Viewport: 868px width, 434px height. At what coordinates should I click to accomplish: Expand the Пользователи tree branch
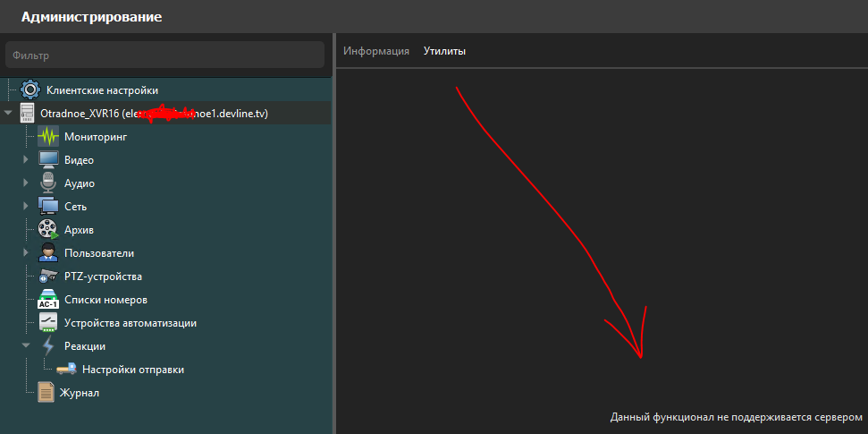tap(25, 252)
